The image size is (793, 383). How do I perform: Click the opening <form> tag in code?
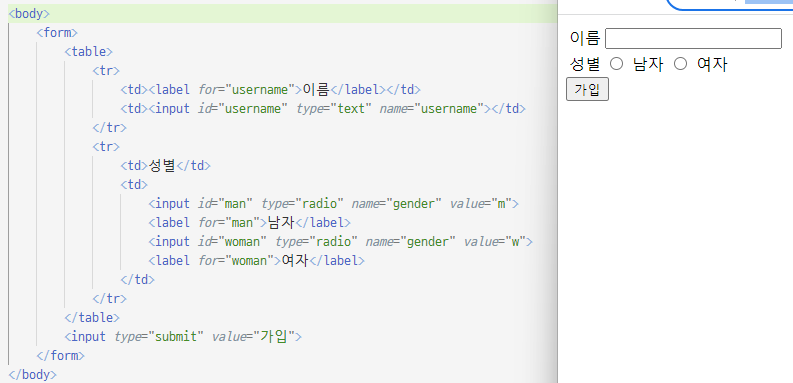coord(57,33)
